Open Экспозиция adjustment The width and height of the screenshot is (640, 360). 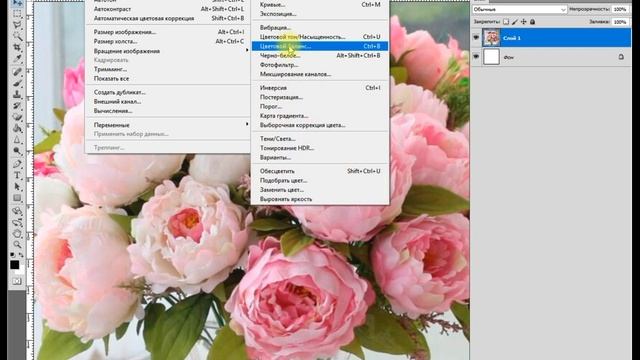[x=320, y=14]
